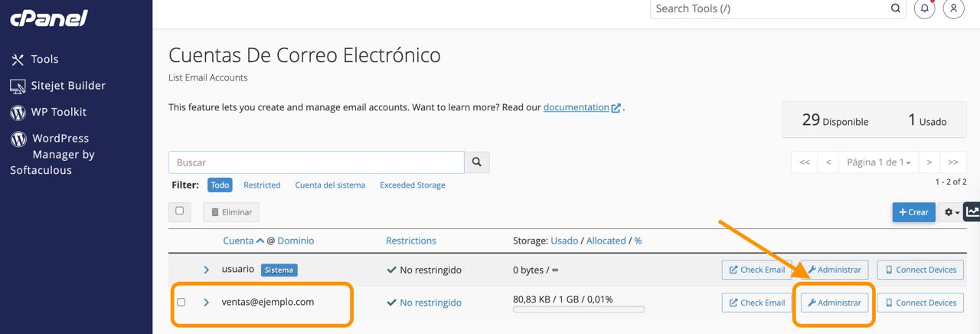Open the notifications bell icon
Viewport: 980px width, 334px height.
tap(925, 8)
